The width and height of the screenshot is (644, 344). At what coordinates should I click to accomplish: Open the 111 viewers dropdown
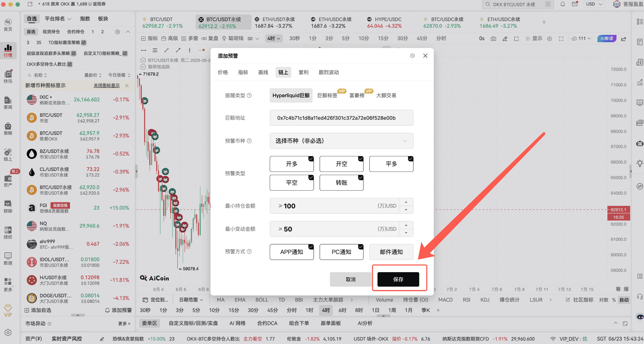582,38
